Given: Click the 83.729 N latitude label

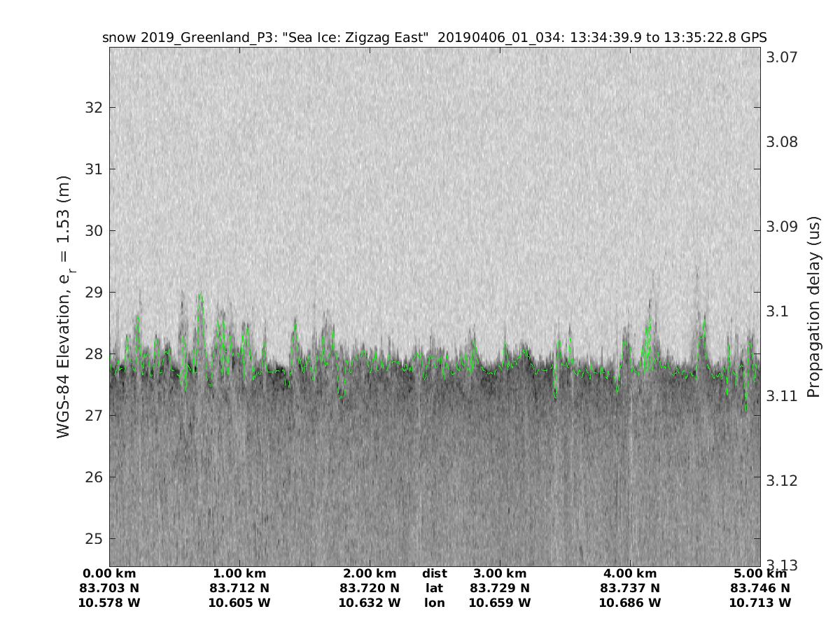Looking at the screenshot, I should click(499, 589).
